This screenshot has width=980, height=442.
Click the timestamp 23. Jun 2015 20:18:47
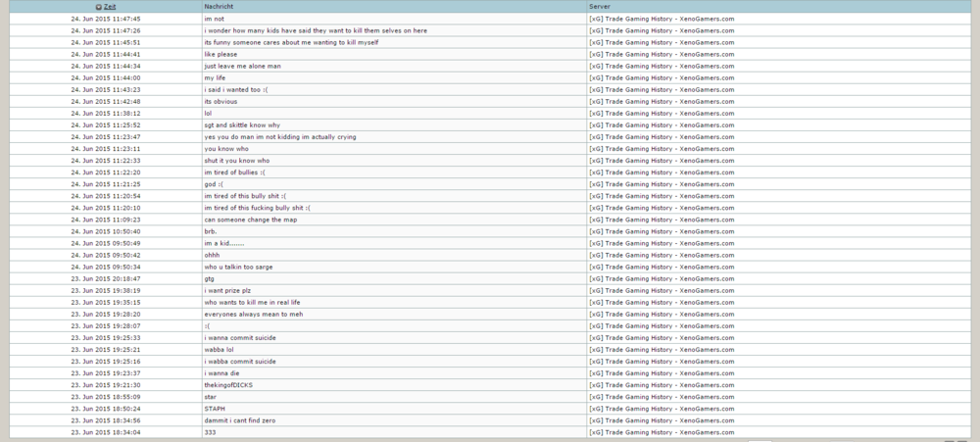coord(106,279)
